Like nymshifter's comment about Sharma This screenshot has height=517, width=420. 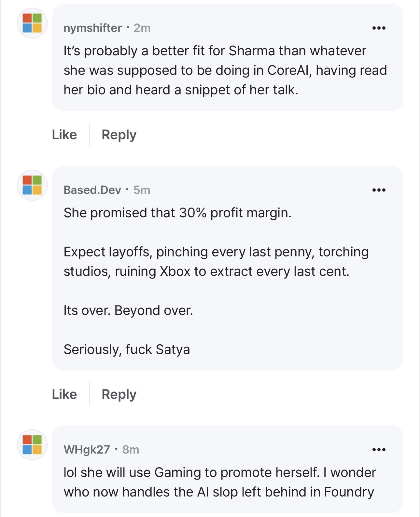(x=64, y=135)
